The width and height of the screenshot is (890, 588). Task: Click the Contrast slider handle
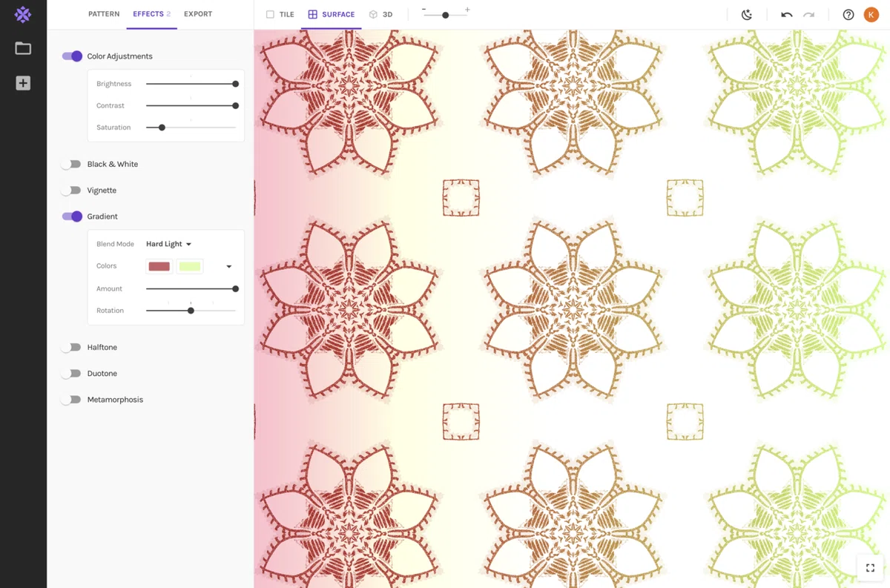click(x=235, y=105)
